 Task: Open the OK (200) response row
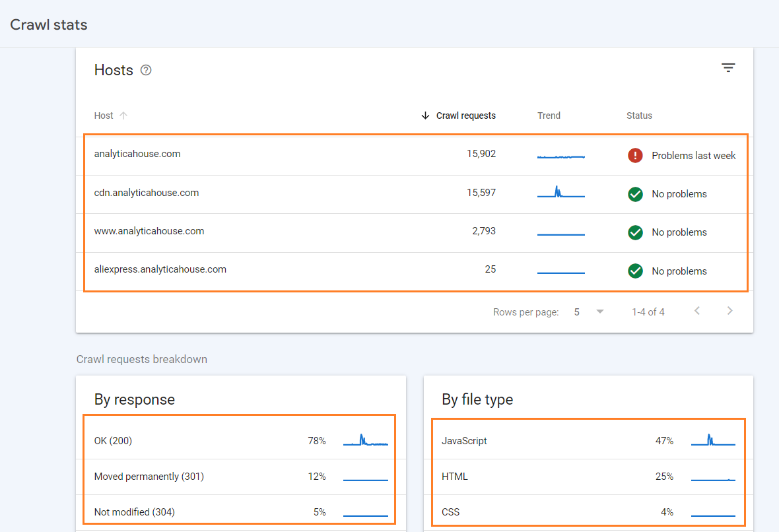click(240, 441)
